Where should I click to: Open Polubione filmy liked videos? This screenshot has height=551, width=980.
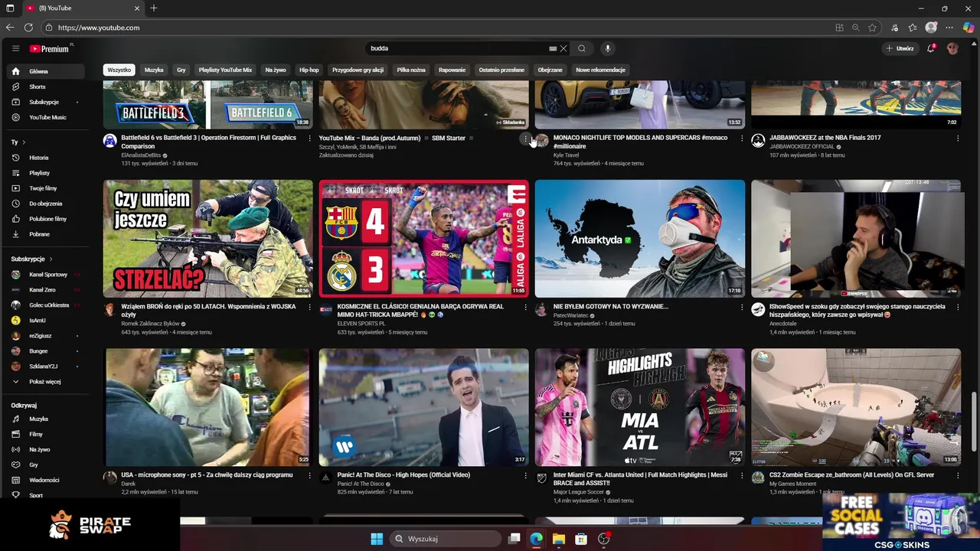click(47, 219)
